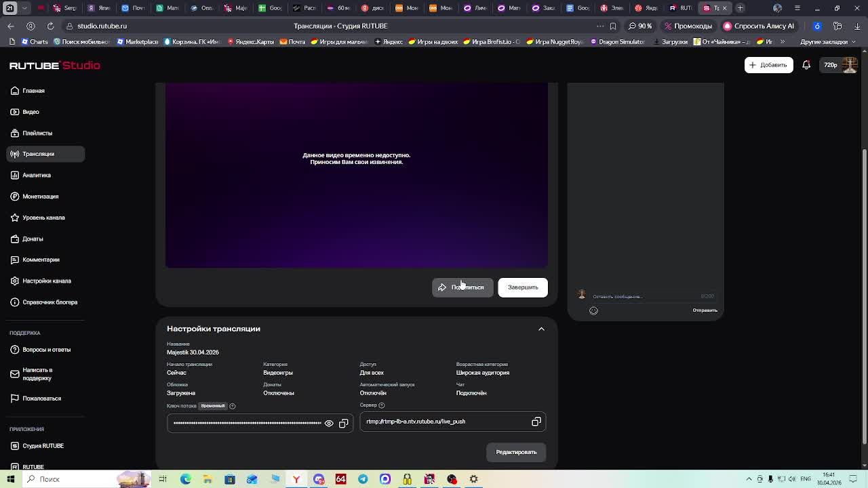Copy the server URL
868x488 pixels.
tap(536, 422)
